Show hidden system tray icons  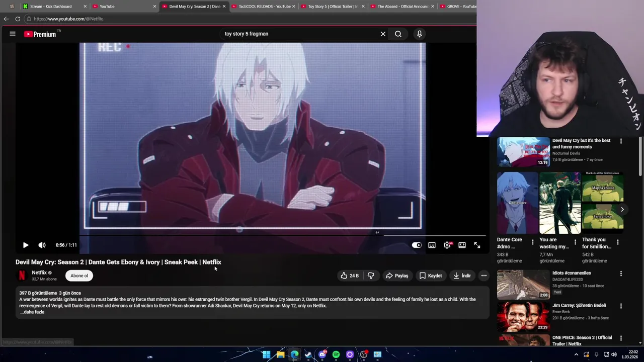tap(576, 354)
